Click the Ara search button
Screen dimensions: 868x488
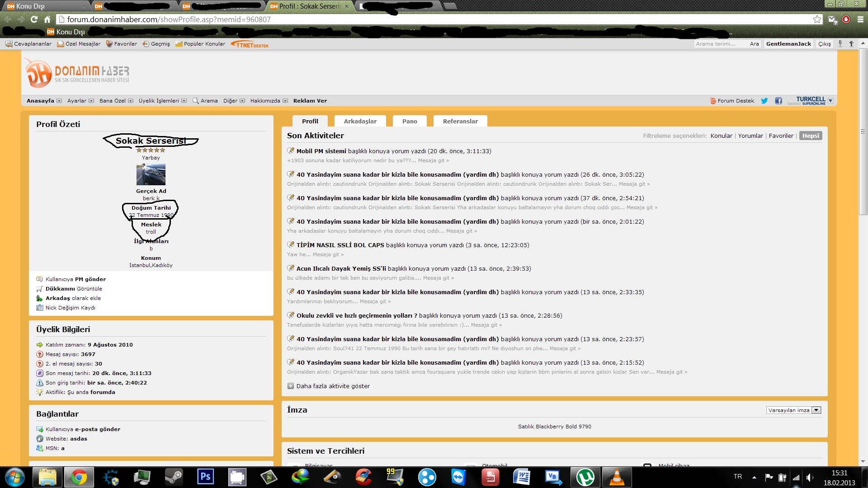pos(754,44)
